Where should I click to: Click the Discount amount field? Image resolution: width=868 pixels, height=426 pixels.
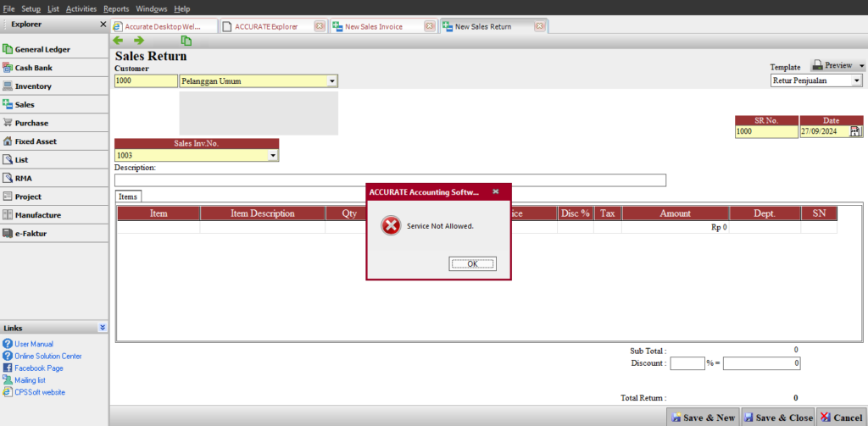(762, 363)
